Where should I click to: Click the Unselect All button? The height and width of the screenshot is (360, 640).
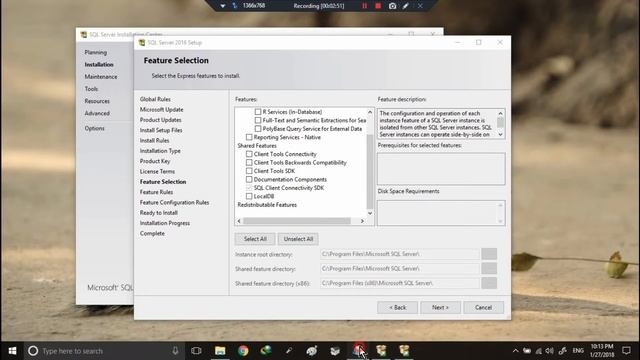pyautogui.click(x=298, y=239)
